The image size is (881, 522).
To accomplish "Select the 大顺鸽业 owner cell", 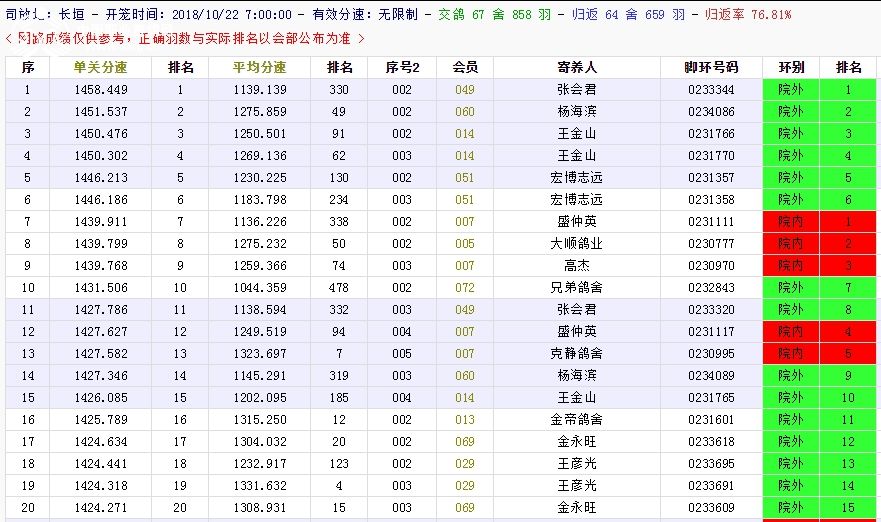I will (576, 244).
